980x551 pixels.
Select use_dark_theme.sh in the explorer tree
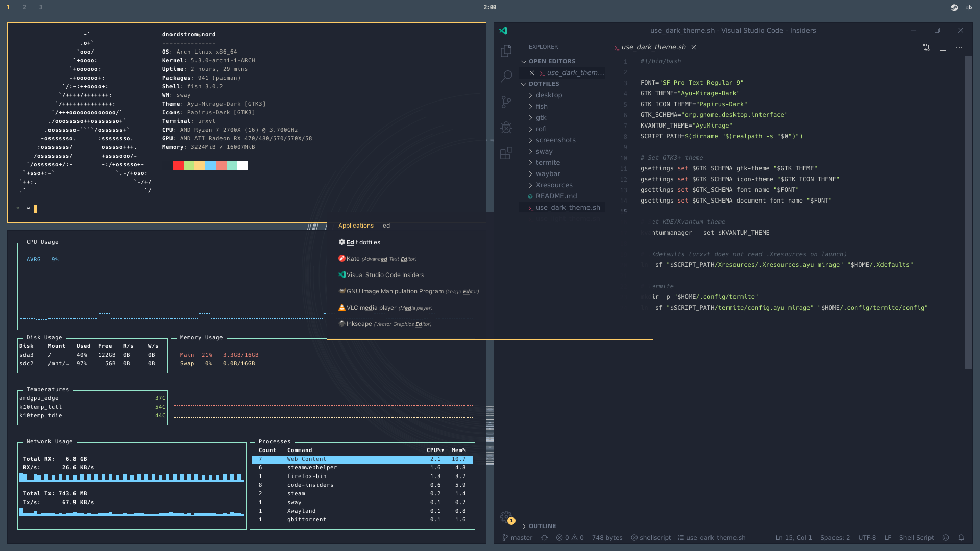click(x=561, y=208)
